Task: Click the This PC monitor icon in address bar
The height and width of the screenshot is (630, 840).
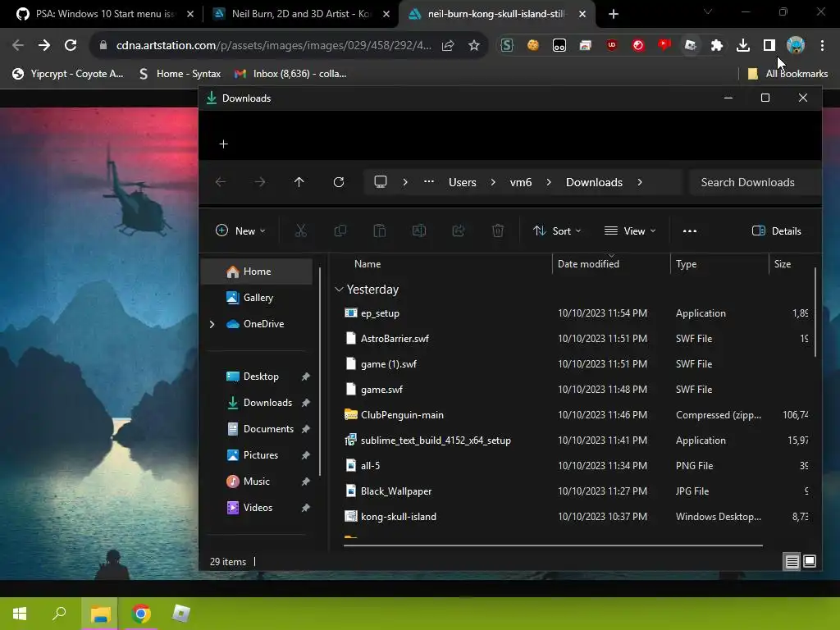Action: pyautogui.click(x=381, y=182)
